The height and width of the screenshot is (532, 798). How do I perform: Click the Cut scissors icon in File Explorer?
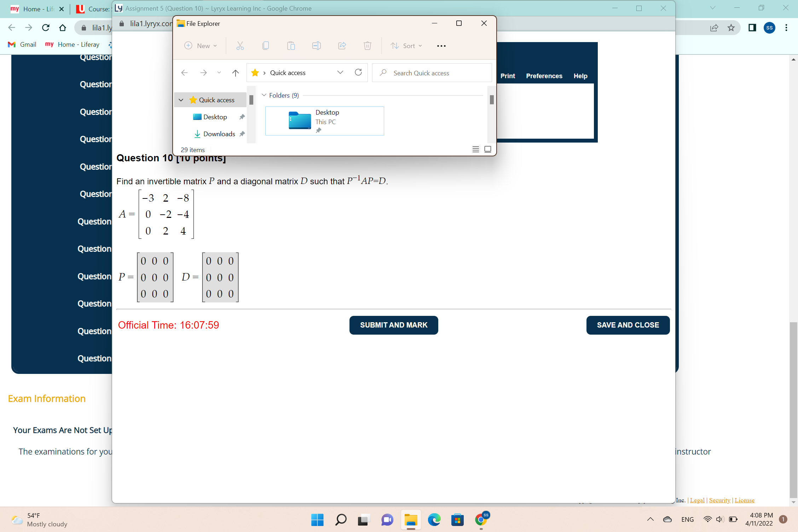pos(240,46)
